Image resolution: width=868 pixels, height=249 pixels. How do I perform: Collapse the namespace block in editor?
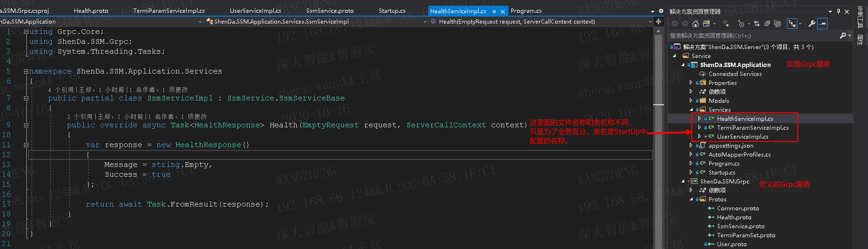pos(26,71)
